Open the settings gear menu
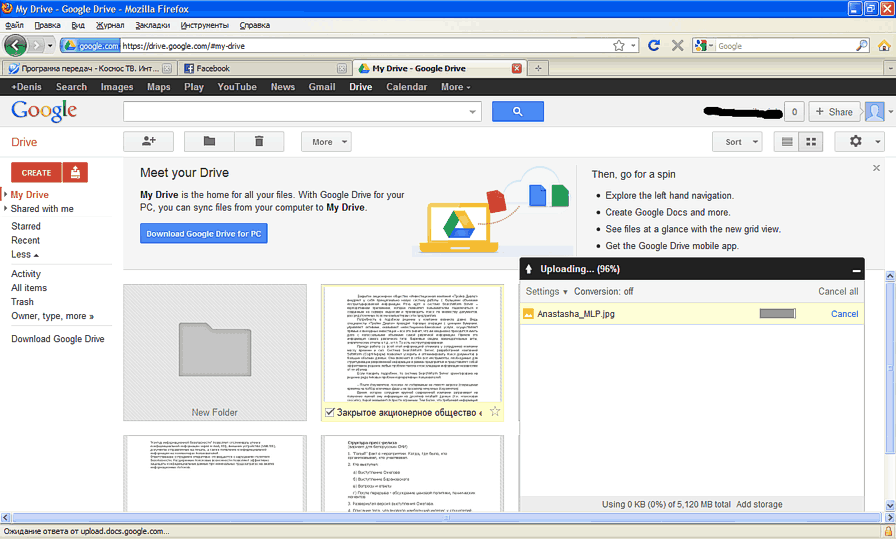Screen dimensions: 896x539 point(859,141)
